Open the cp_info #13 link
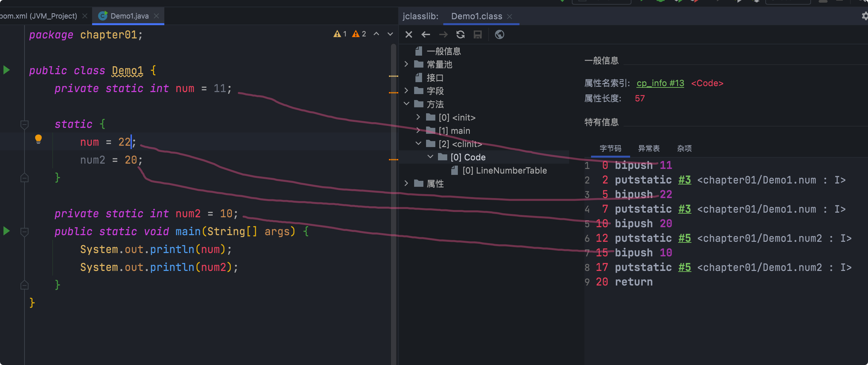The width and height of the screenshot is (868, 365). [660, 83]
